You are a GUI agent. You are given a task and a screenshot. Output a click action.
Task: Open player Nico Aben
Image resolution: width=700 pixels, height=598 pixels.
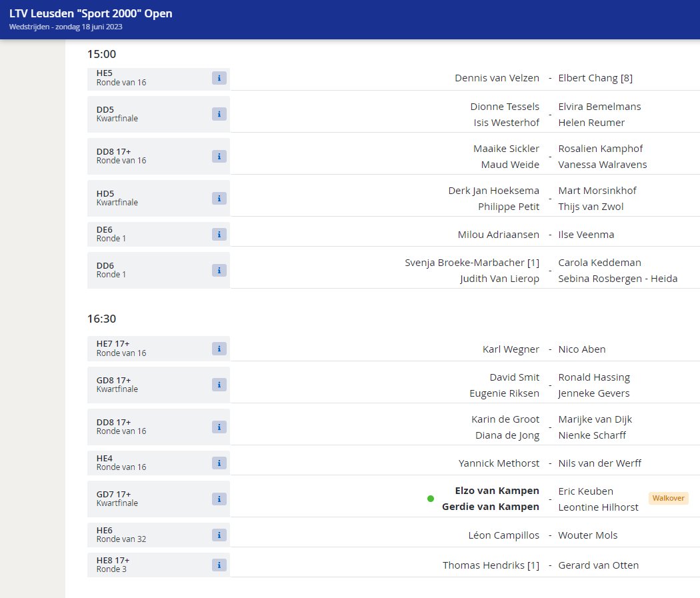pos(582,349)
